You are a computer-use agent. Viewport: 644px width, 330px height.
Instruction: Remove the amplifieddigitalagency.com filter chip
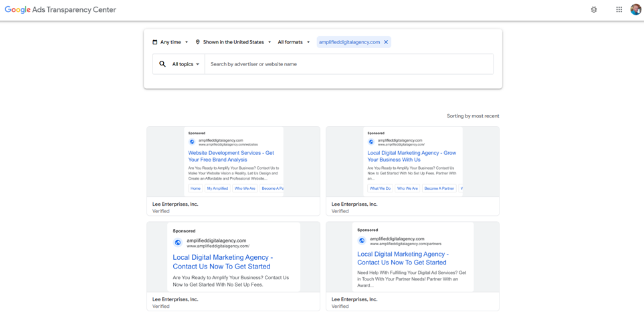click(x=386, y=42)
